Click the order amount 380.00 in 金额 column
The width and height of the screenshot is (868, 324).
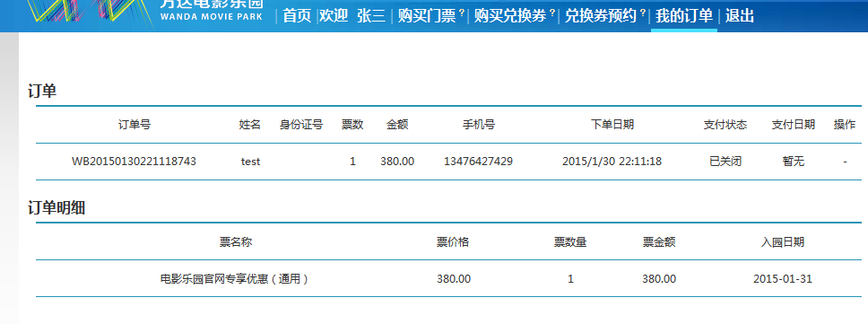coord(397,162)
